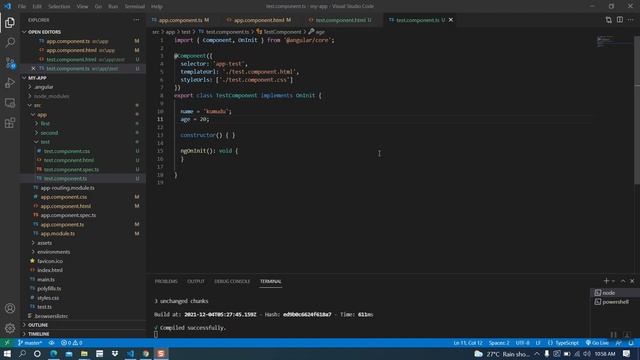The width and height of the screenshot is (640, 360).
Task: Open the Selection menu
Action: 59,7
